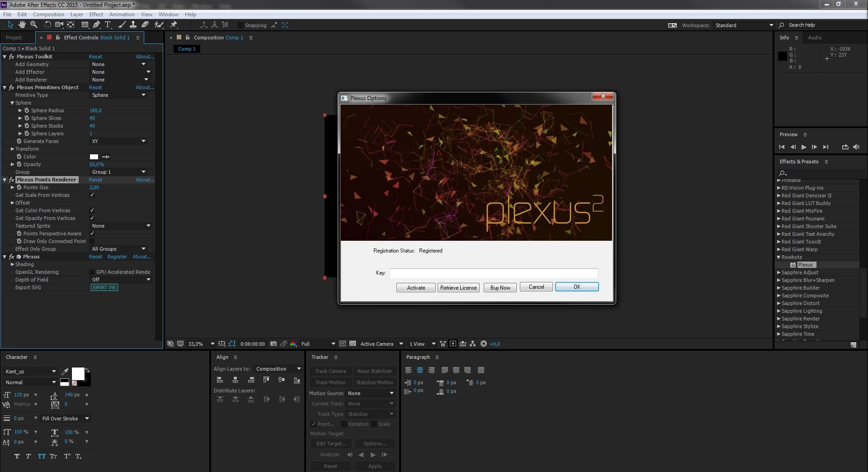Enable the Snapping checkbox
868x472 pixels.
[x=241, y=25]
